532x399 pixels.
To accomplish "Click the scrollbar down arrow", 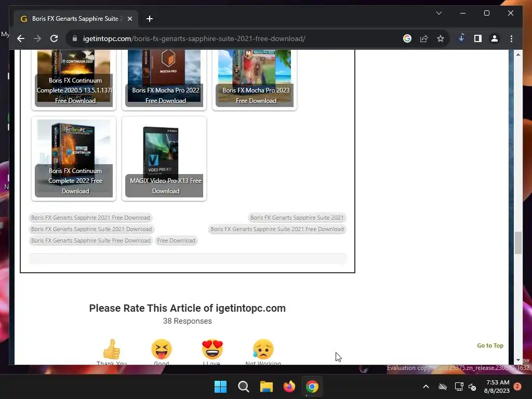I will [518, 361].
